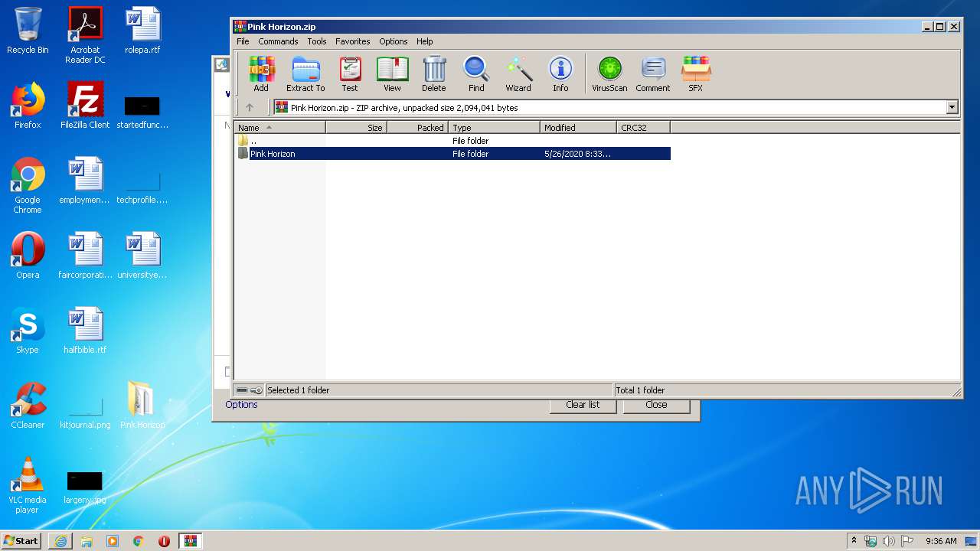980x551 pixels.
Task: Select the CCleaner desktop shortcut
Action: pyautogui.click(x=28, y=406)
